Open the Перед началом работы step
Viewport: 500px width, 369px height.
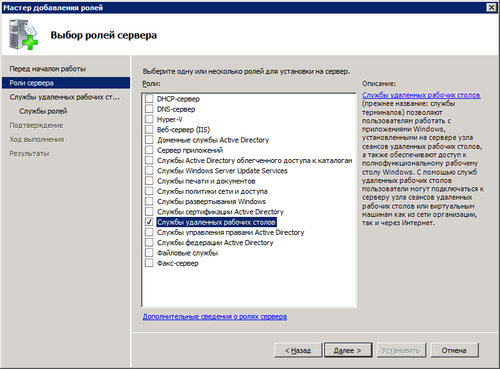[x=48, y=69]
